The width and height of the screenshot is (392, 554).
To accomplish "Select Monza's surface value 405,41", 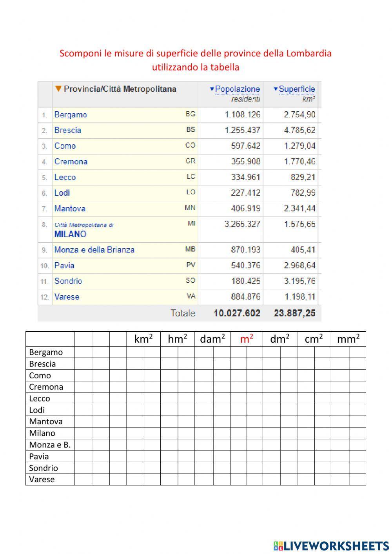I will (303, 250).
